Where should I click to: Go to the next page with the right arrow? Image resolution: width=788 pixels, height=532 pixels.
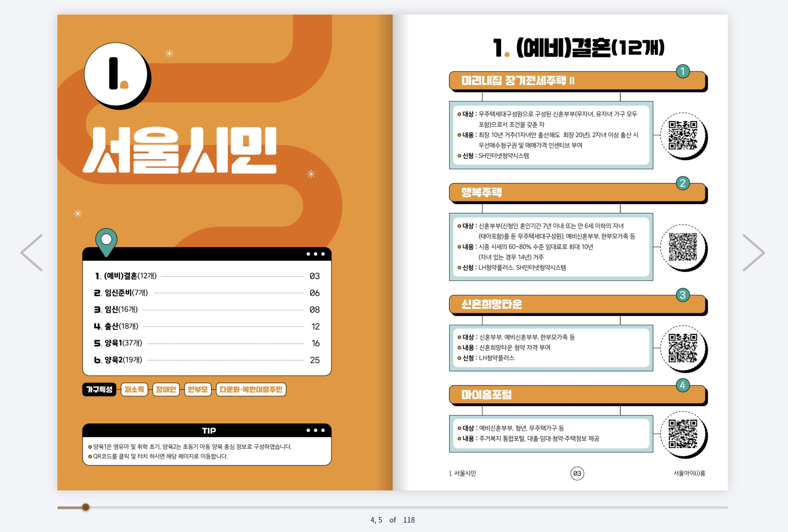tap(753, 252)
